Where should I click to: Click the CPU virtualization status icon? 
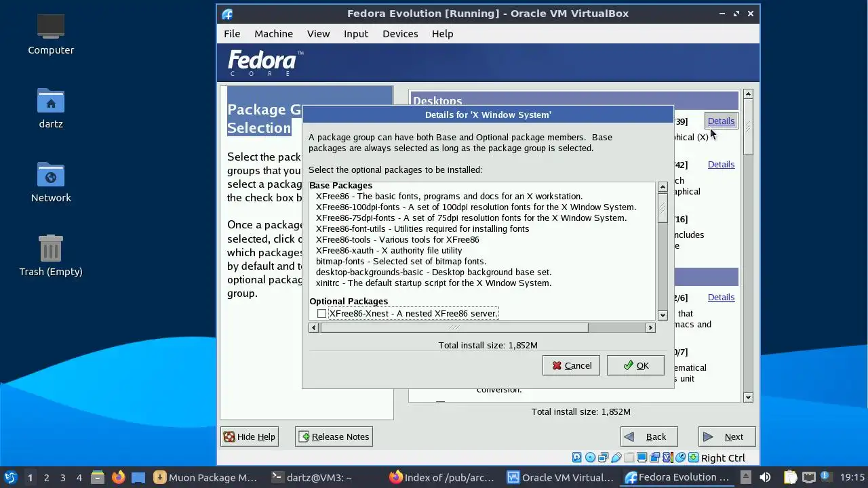[x=667, y=457]
